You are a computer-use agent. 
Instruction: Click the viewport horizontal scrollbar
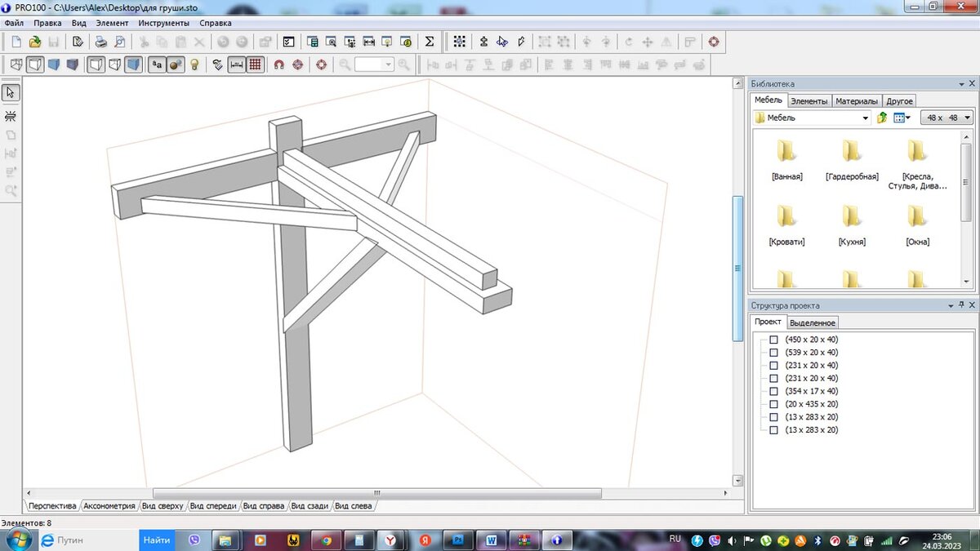tap(376, 494)
